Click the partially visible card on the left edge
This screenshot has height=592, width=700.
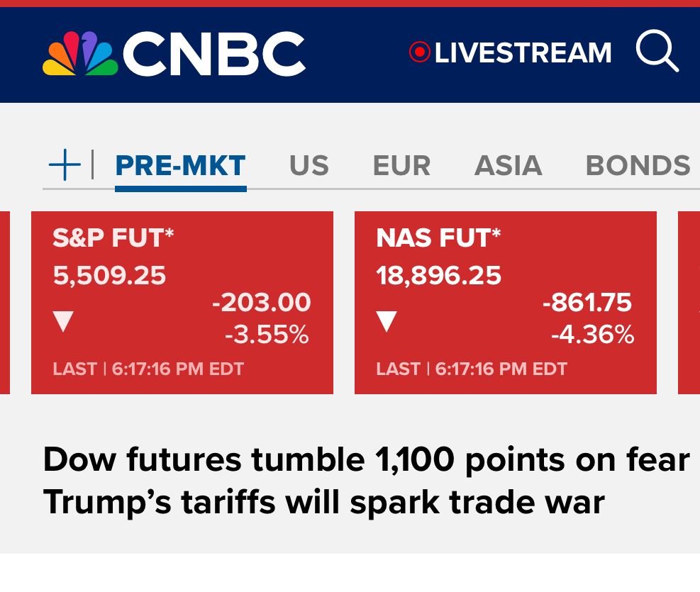point(5,303)
